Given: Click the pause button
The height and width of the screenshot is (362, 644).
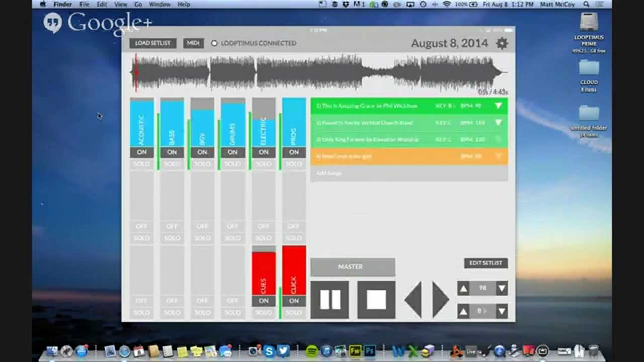Looking at the screenshot, I should [x=330, y=300].
